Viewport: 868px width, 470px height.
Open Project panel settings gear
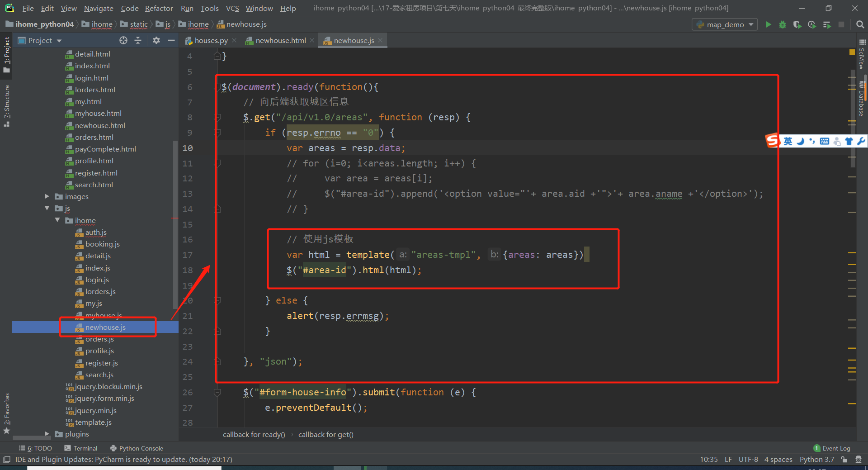(x=156, y=40)
